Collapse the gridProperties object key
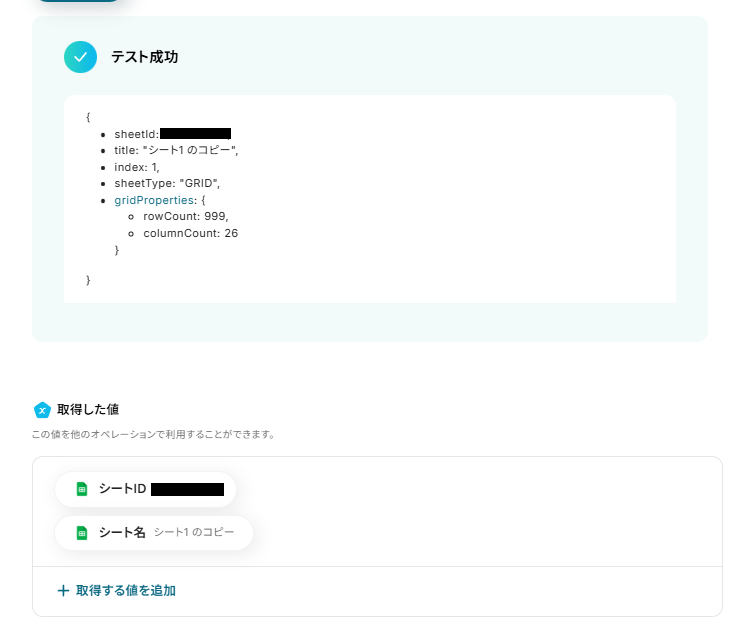748x638 pixels. click(x=154, y=200)
